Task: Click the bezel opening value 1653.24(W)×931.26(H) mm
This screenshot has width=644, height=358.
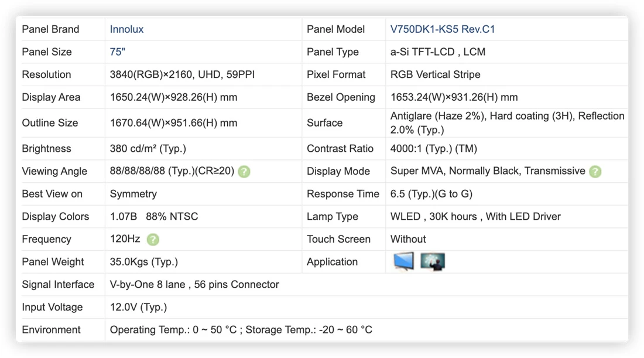Action: pos(454,97)
